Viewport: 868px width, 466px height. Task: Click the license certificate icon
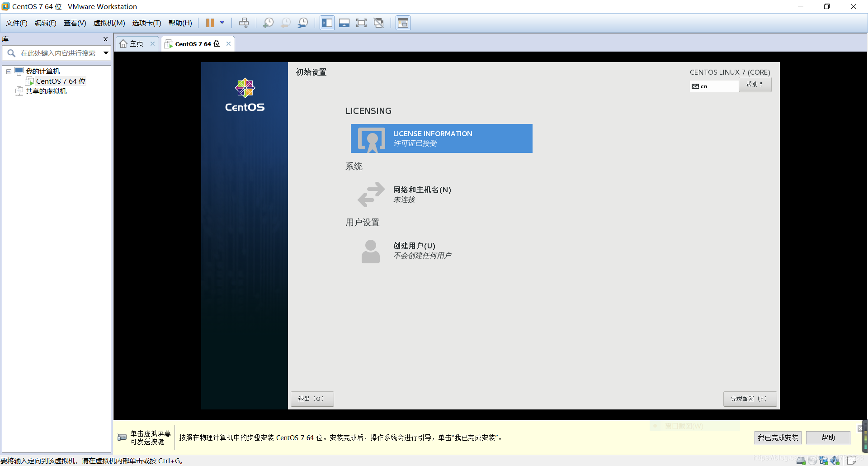[372, 140]
